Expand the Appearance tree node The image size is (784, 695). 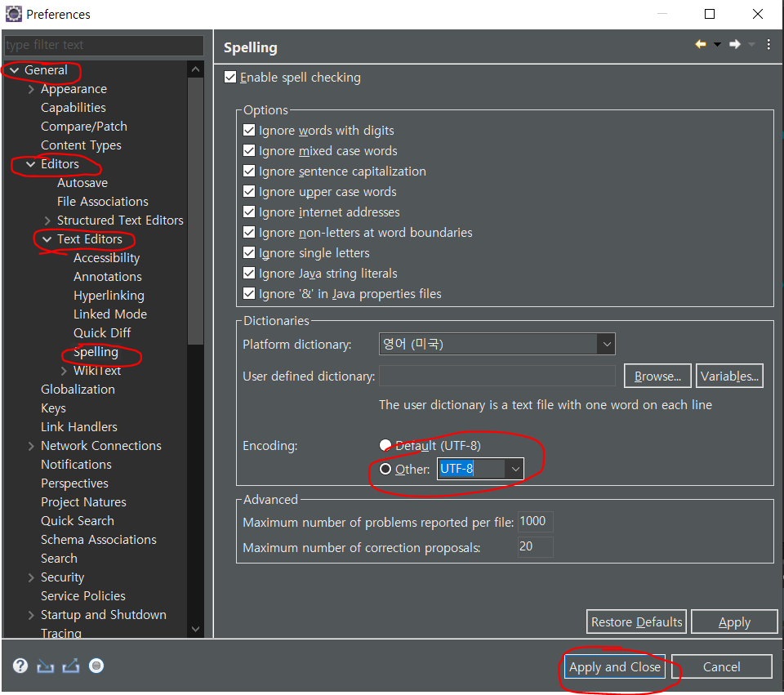pos(31,89)
